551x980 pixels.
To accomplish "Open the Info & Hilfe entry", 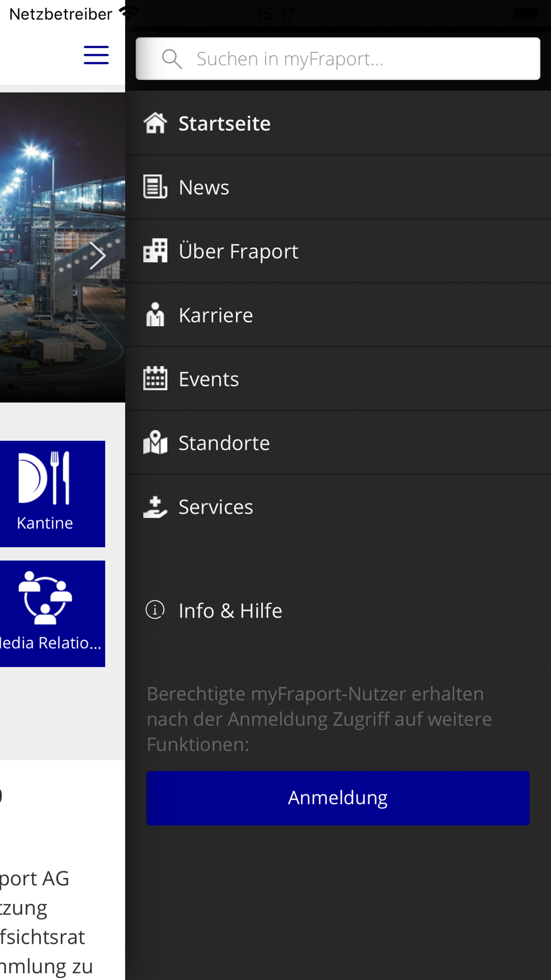I will click(x=338, y=610).
